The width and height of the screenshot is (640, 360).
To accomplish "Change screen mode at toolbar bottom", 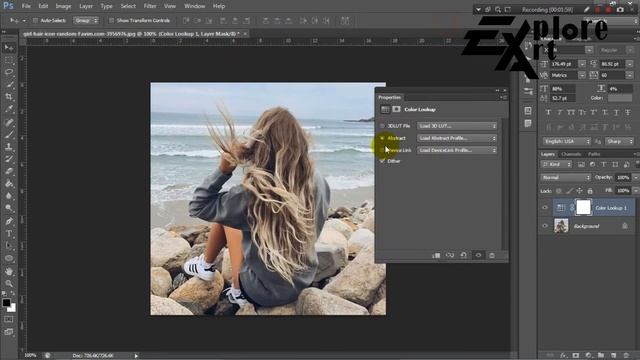I will (x=9, y=332).
